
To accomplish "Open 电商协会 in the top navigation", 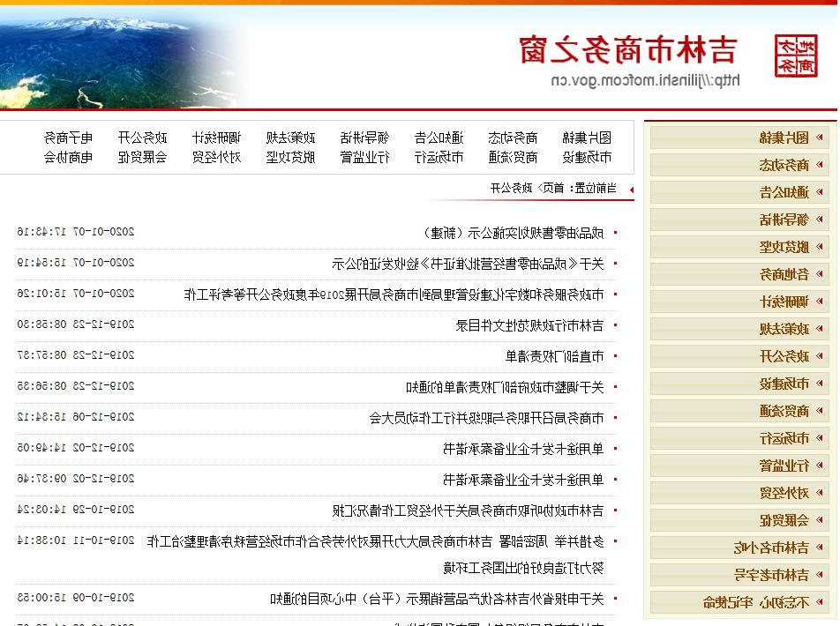I will [68, 158].
